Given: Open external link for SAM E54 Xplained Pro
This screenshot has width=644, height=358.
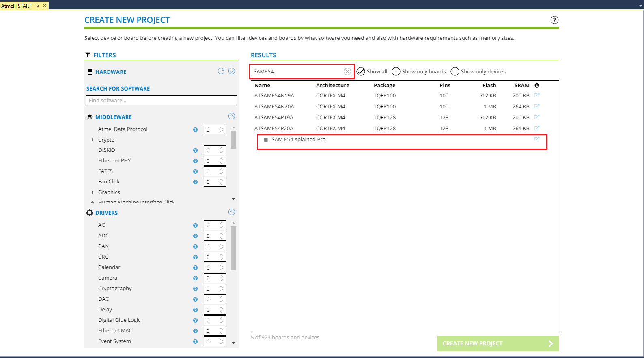Looking at the screenshot, I should click(x=536, y=139).
